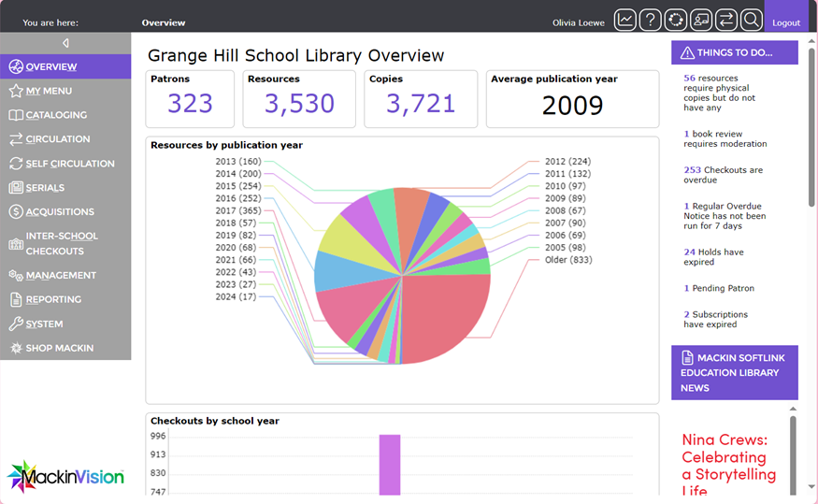Click the Things To Do warning triangle icon
The height and width of the screenshot is (504, 818).
coord(687,52)
